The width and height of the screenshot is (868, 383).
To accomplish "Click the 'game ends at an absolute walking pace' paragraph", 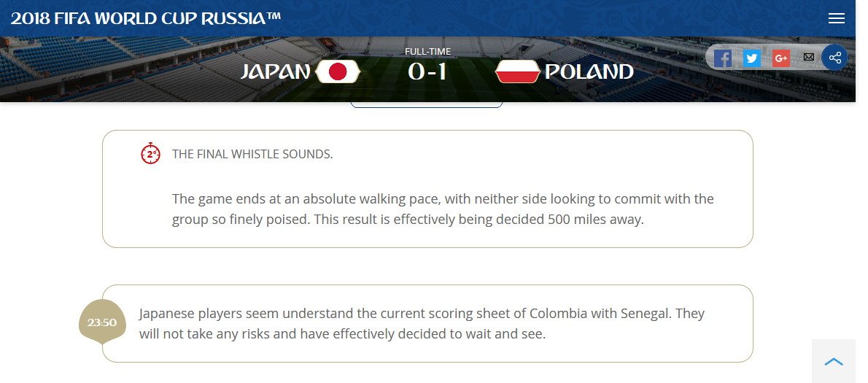I will click(x=443, y=209).
